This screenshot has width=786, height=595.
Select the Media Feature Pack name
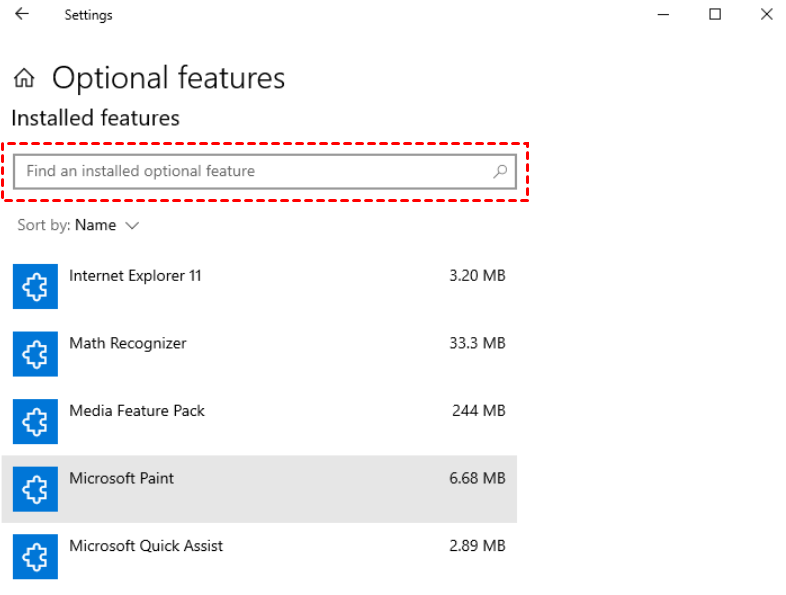tap(137, 410)
